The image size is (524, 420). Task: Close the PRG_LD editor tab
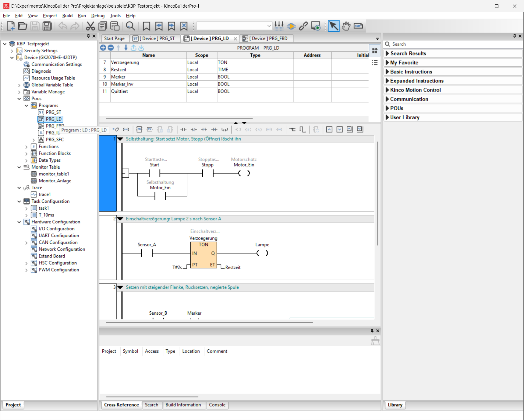(235, 39)
